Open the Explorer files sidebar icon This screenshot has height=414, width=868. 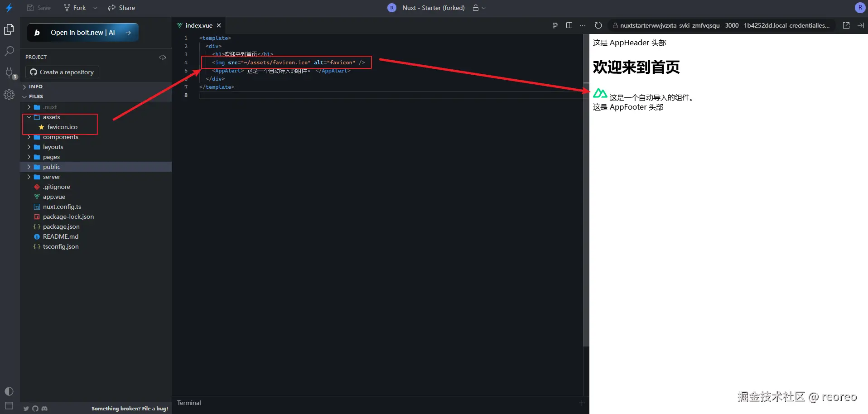coord(9,29)
